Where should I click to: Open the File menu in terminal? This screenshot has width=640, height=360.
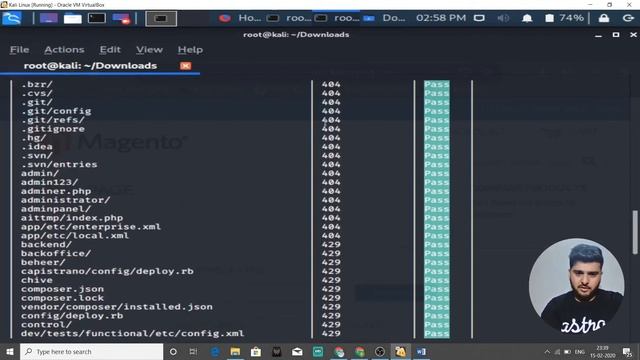(x=20, y=50)
